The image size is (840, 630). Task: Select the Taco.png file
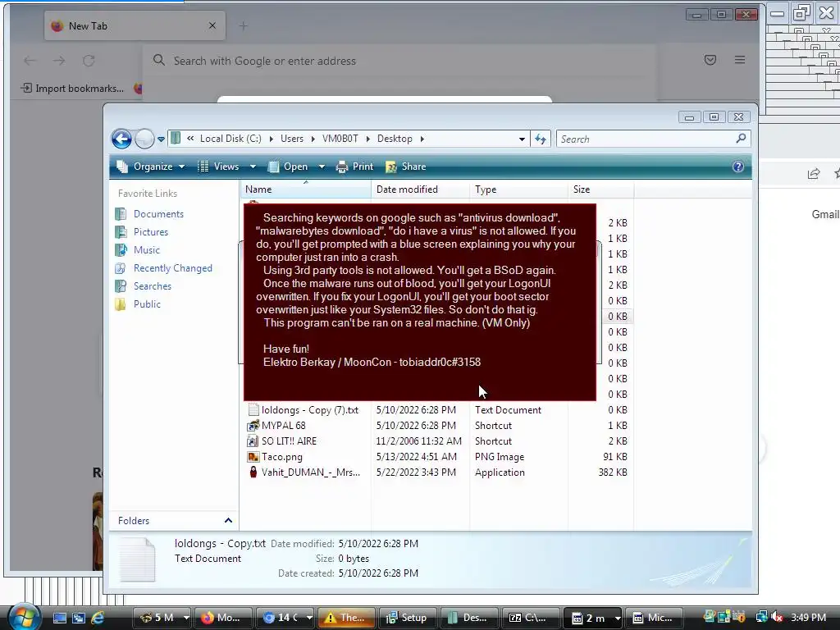point(282,457)
